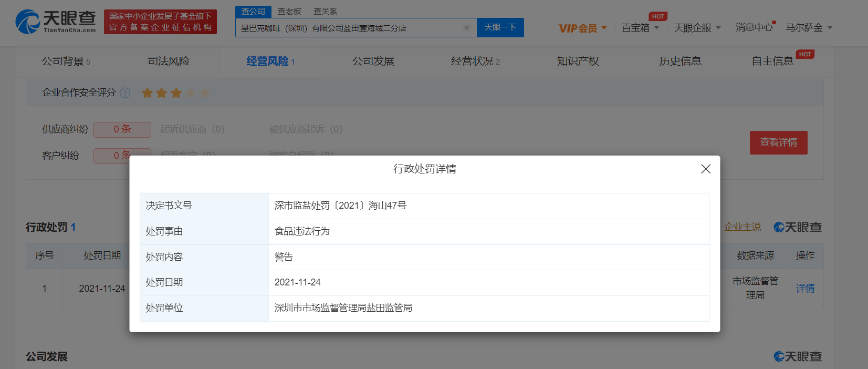Click the HOT badge on 自主信息

click(x=805, y=54)
